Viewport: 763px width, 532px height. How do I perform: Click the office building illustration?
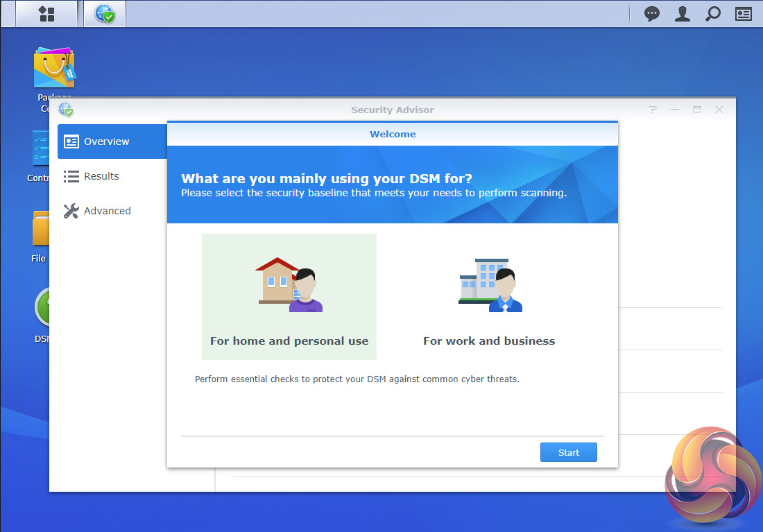point(490,285)
